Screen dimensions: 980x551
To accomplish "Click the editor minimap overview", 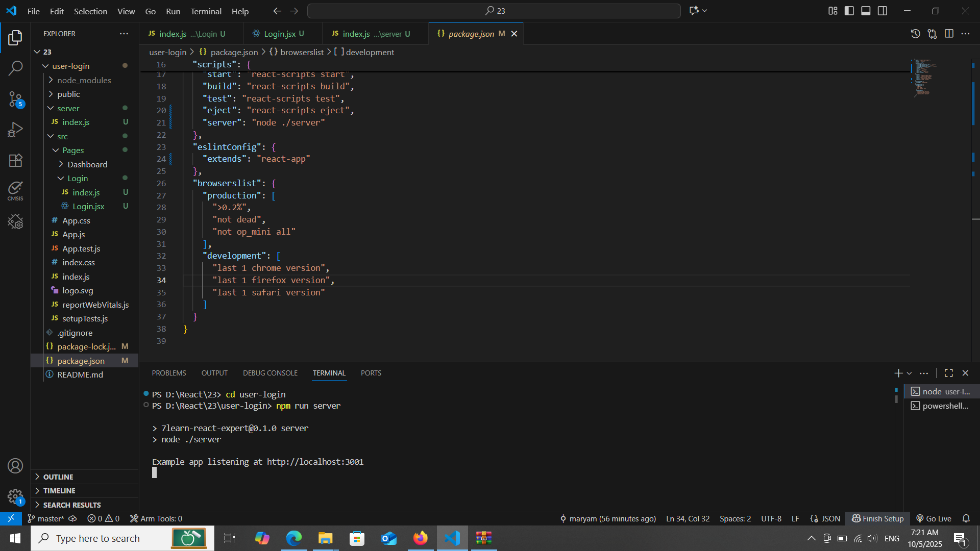I will tap(924, 78).
